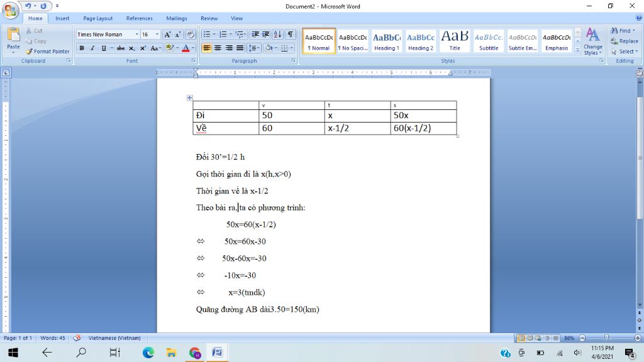Undo the last action
This screenshot has height=362, width=644.
(28, 6)
